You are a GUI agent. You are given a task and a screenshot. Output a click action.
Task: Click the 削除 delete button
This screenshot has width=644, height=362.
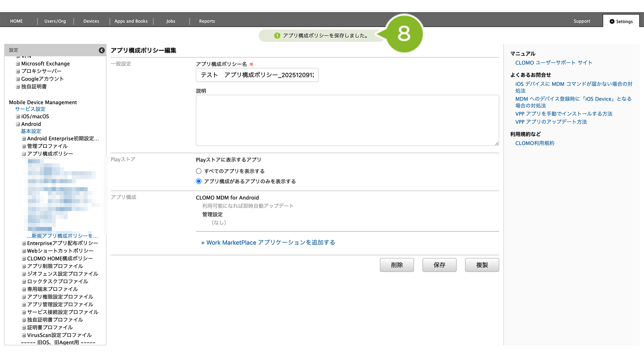pyautogui.click(x=397, y=265)
